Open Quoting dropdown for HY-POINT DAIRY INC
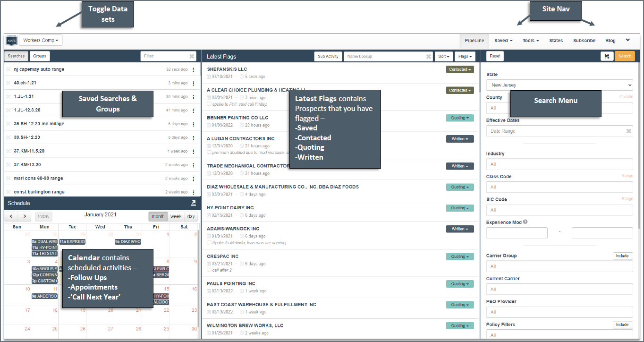This screenshot has height=342, width=644. [460, 208]
